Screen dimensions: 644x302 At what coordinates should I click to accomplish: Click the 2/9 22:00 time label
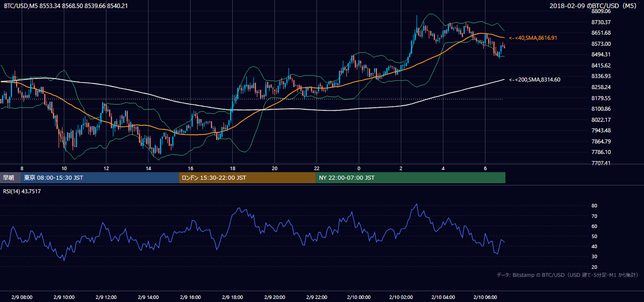click(x=316, y=297)
